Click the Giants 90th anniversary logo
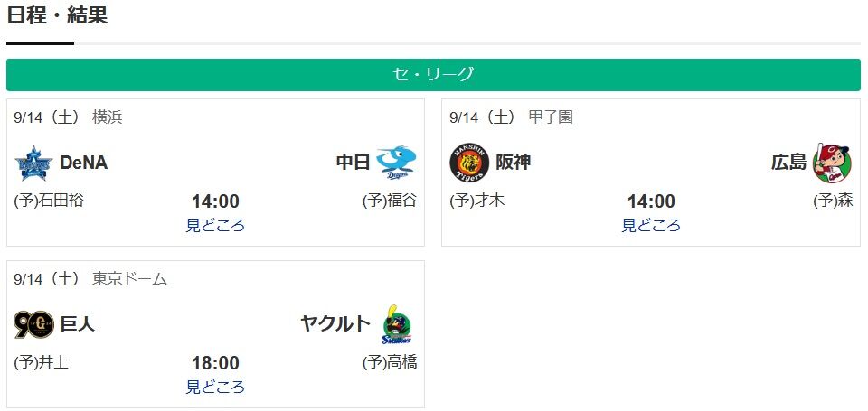868x411 pixels. [x=33, y=324]
